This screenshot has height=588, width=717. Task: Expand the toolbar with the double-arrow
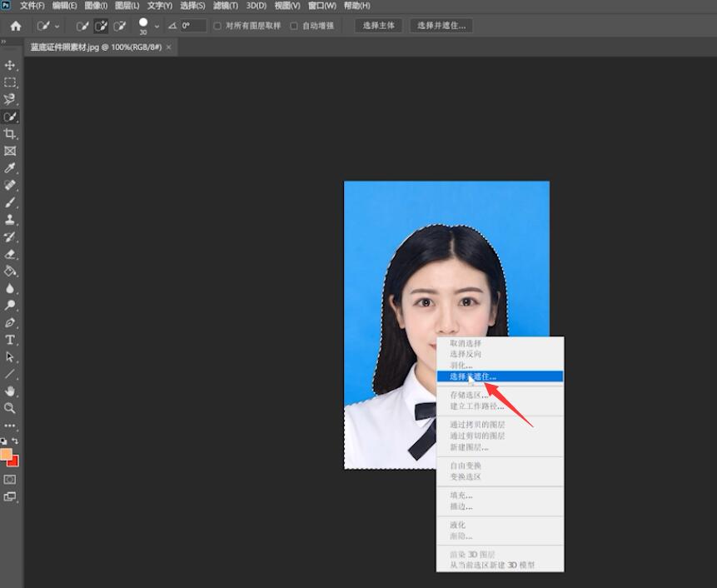coord(3,41)
